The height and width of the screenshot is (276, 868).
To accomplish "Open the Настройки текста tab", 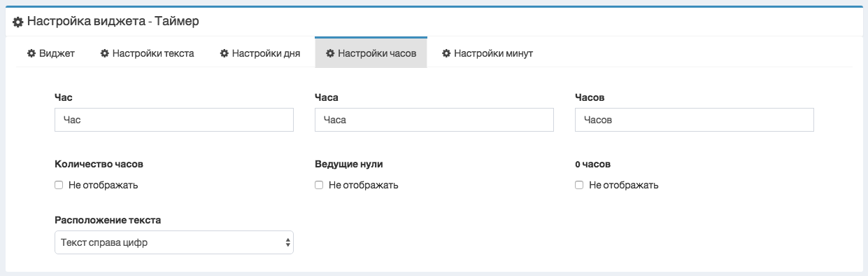I will pyautogui.click(x=148, y=53).
